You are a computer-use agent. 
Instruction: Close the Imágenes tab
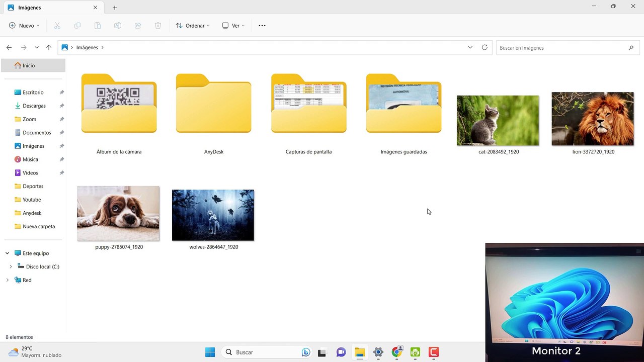coord(96,8)
